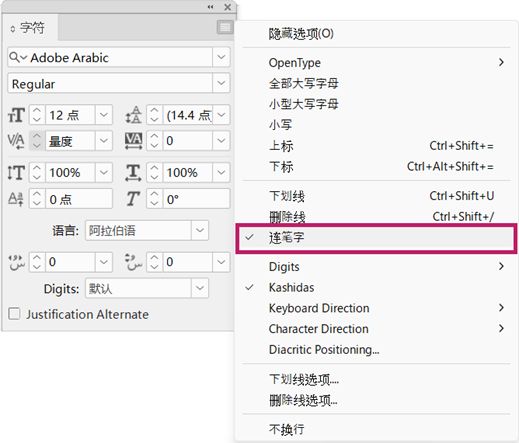Click the left Arabic diacritic position icon
Screen dimensions: 519x443
(x=16, y=262)
